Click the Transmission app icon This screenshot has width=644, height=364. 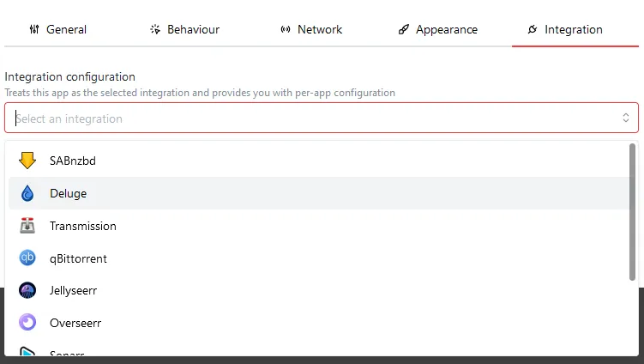point(27,227)
